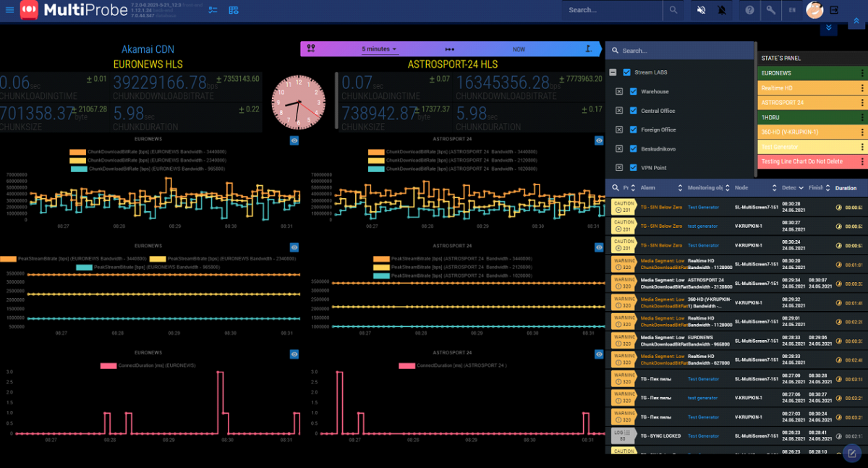This screenshot has width=868, height=468.
Task: Click the Test Generator link in first alarm
Action: 703,207
